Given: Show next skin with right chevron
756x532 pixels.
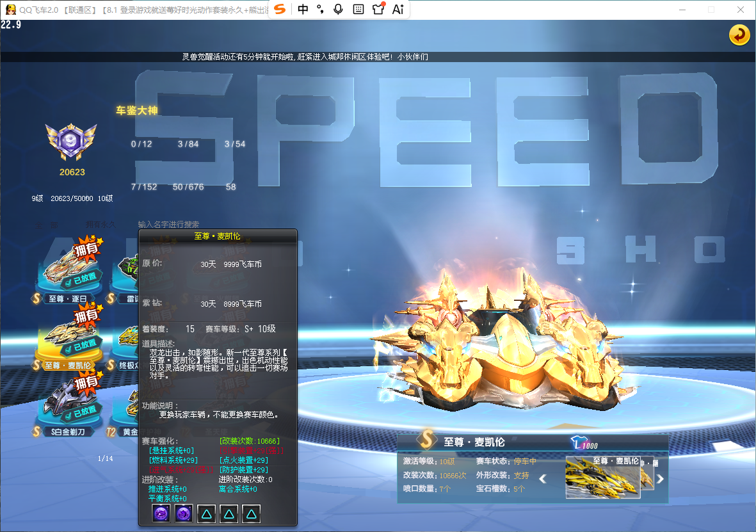Looking at the screenshot, I should 660,478.
